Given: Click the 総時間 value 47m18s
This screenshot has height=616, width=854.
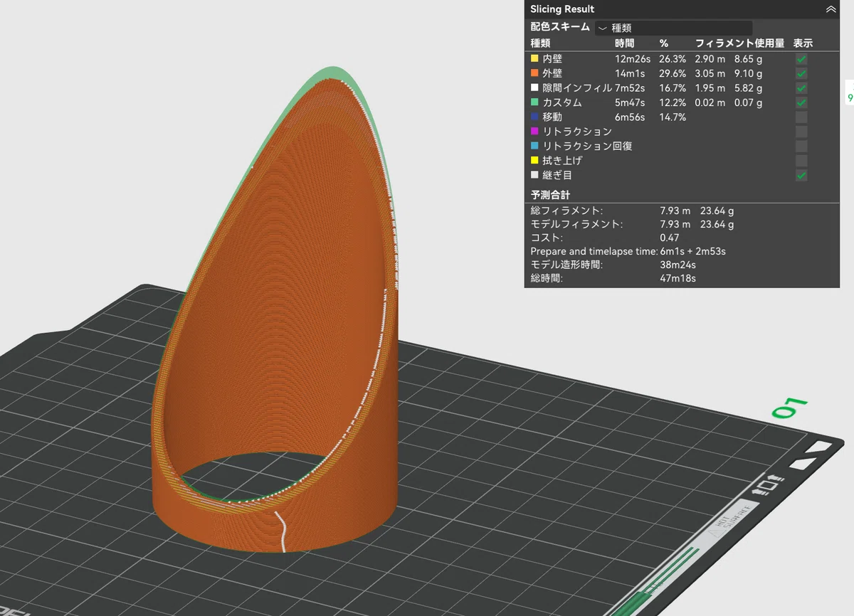Looking at the screenshot, I should click(x=678, y=278).
